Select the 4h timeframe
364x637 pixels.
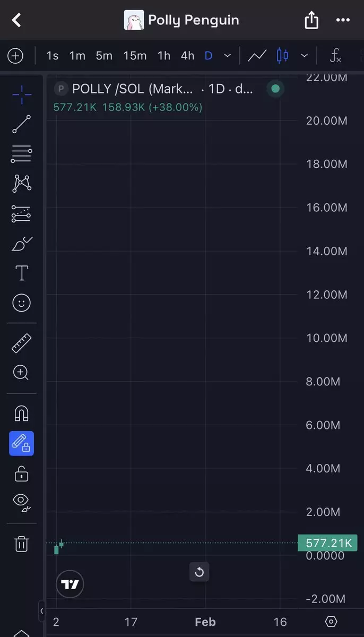(187, 55)
